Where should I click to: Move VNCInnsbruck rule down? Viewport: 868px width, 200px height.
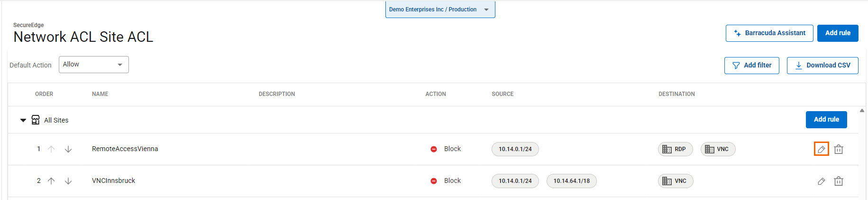(x=68, y=181)
